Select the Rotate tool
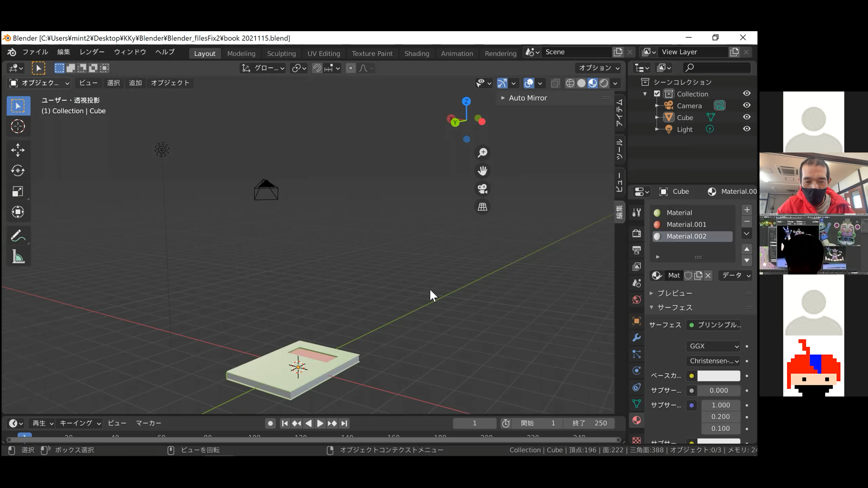Viewport: 868px width, 488px height. coord(18,171)
